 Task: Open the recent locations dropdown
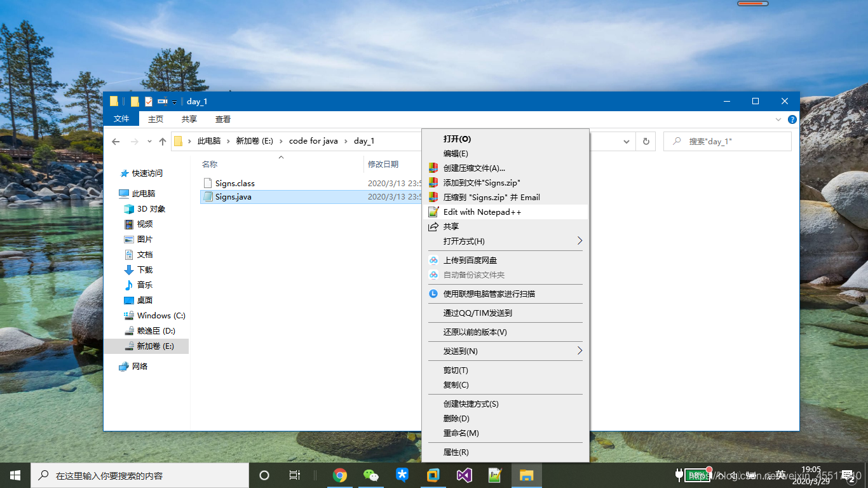149,141
